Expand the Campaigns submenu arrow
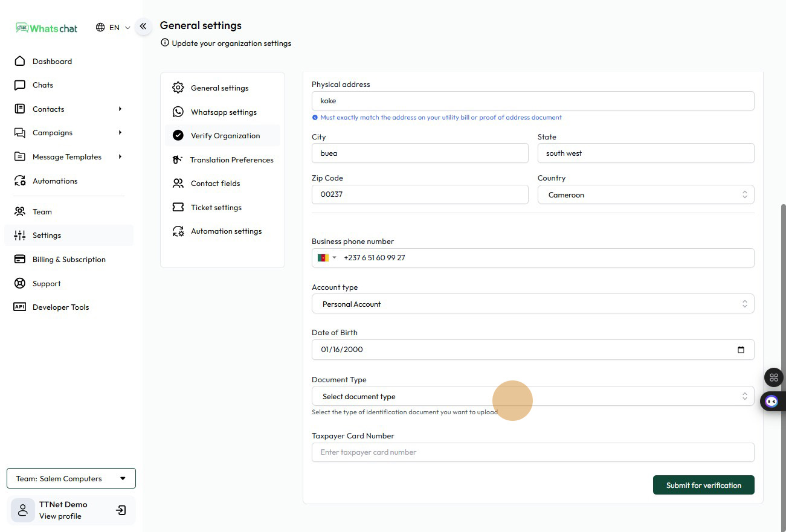This screenshot has width=786, height=532. point(120,133)
